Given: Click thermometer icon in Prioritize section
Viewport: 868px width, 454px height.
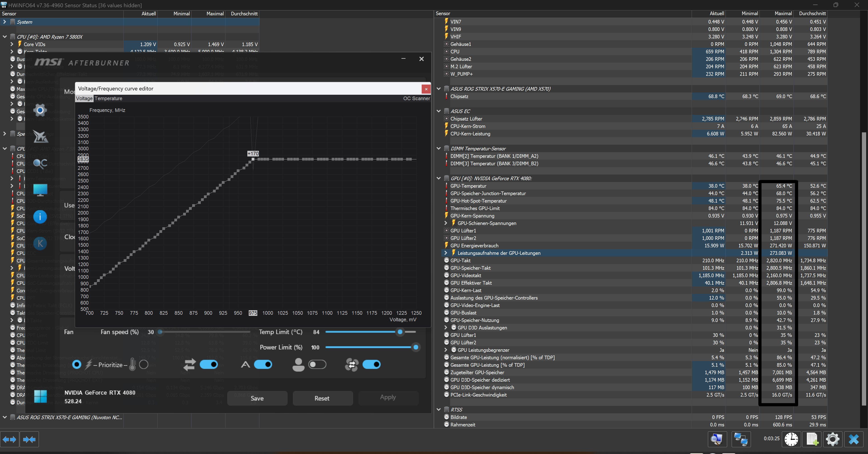Looking at the screenshot, I should click(132, 364).
